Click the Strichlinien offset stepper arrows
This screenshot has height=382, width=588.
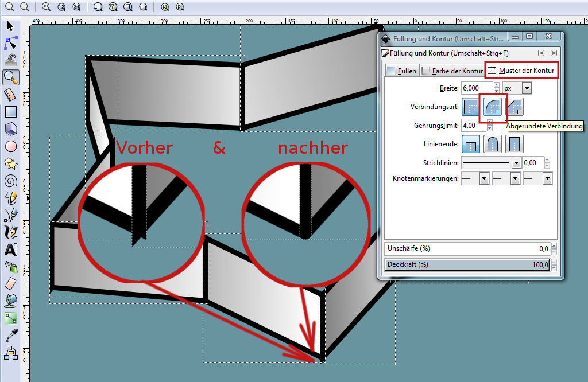(x=547, y=162)
